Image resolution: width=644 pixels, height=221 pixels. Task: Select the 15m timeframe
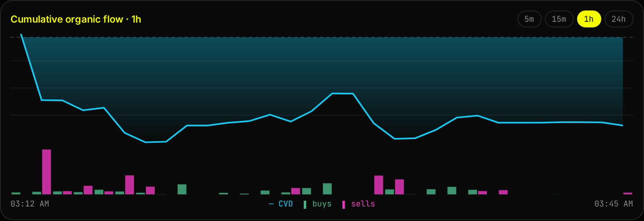pos(559,19)
